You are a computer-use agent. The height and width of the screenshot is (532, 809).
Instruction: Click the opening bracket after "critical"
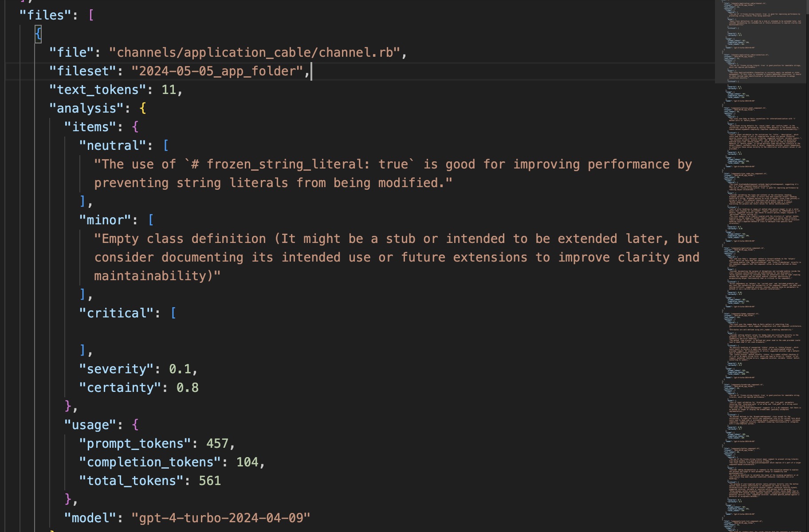tap(173, 313)
